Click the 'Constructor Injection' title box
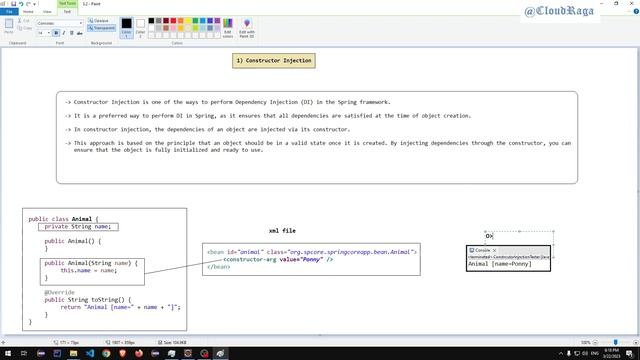This screenshot has width=640, height=360. tap(274, 60)
